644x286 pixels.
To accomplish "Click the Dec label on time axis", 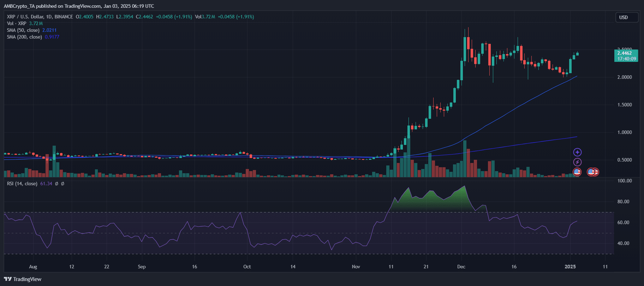I will [461, 267].
